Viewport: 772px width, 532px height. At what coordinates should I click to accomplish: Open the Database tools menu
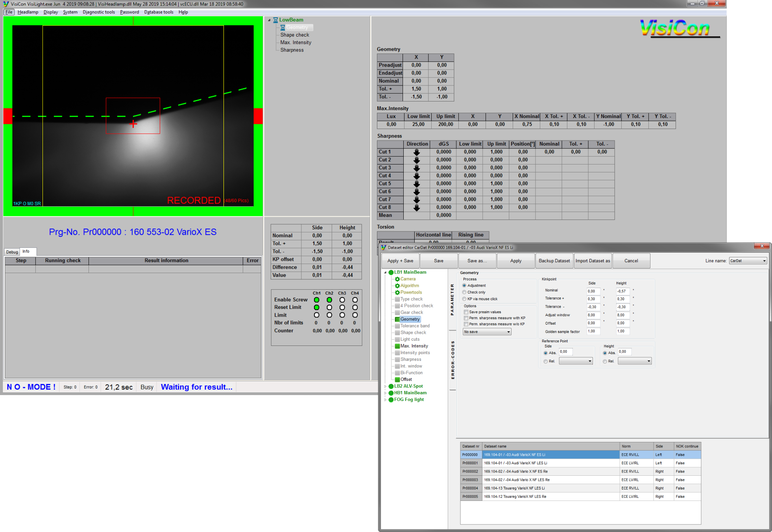pyautogui.click(x=159, y=12)
